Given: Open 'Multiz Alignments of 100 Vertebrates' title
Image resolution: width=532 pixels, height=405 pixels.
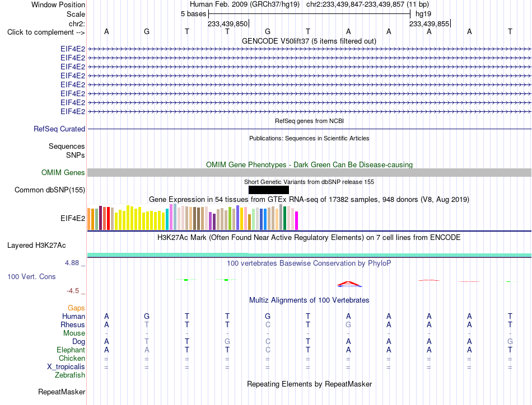Looking at the screenshot, I should 309,300.
